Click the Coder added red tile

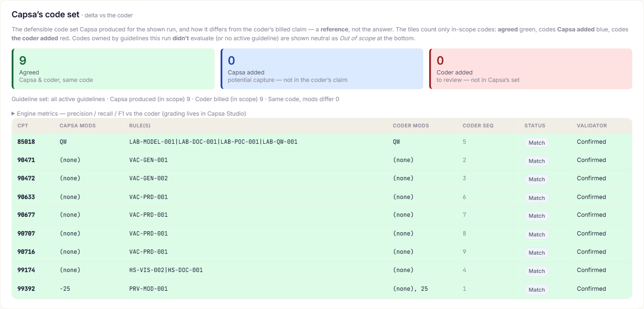point(531,69)
